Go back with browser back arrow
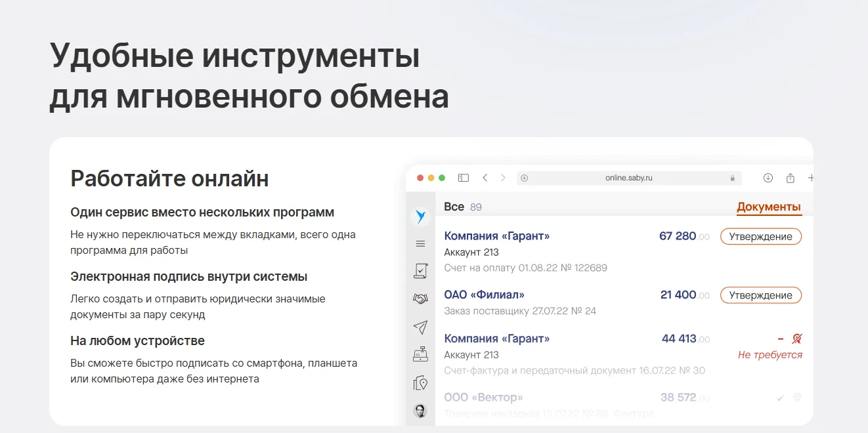868x433 pixels. [x=485, y=178]
